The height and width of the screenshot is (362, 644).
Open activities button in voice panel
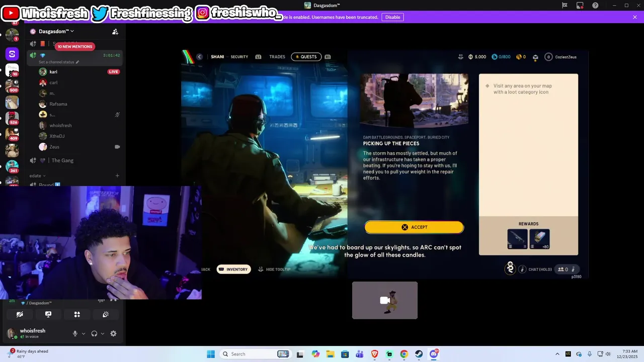[77, 314]
